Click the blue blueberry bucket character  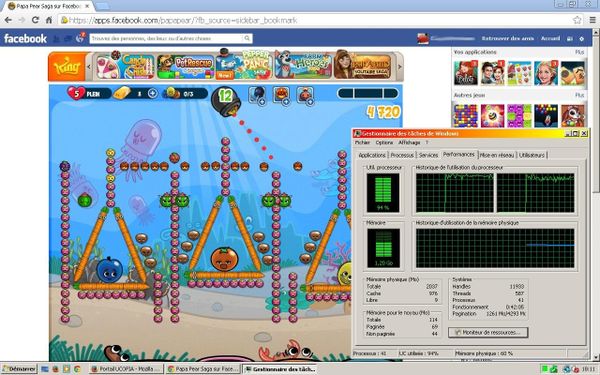point(109,270)
